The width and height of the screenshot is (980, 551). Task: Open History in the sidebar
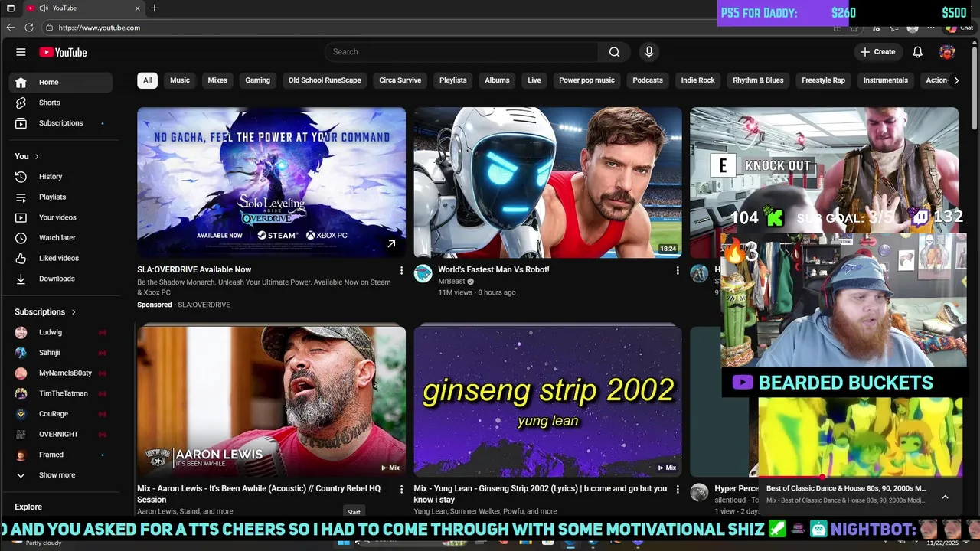click(60, 177)
